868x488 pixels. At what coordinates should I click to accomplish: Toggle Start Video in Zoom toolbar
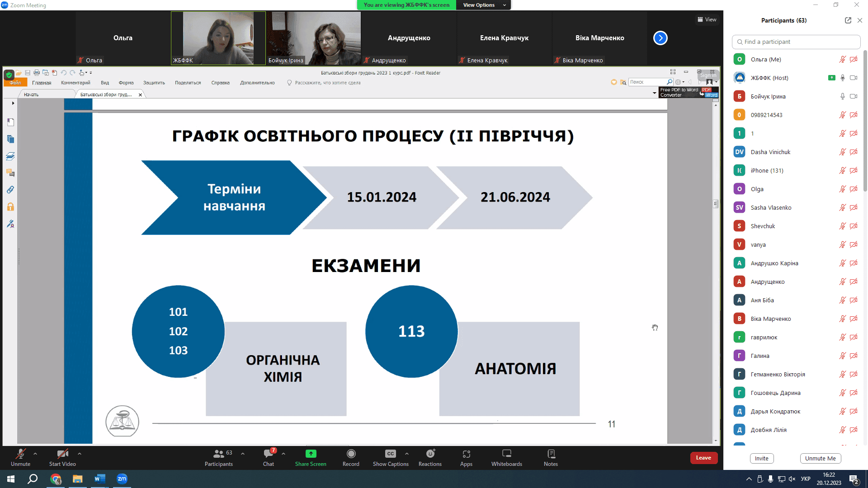62,458
